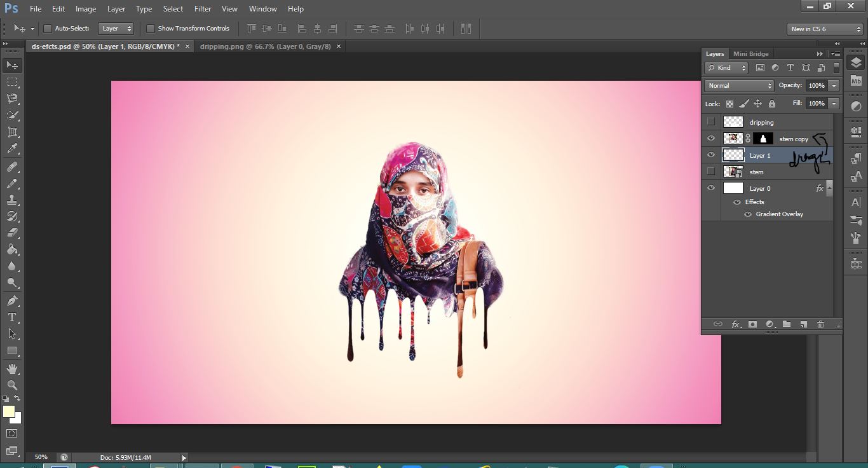Select the Rectangular Marquee tool

pyautogui.click(x=12, y=82)
